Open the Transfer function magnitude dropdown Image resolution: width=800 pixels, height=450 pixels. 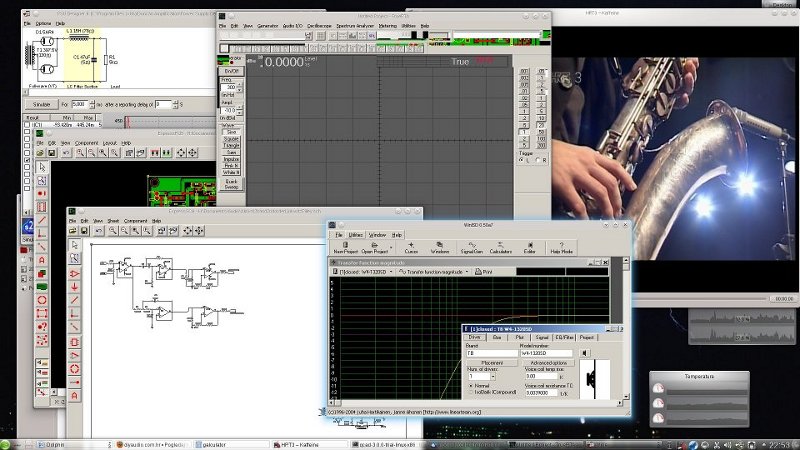(432, 271)
